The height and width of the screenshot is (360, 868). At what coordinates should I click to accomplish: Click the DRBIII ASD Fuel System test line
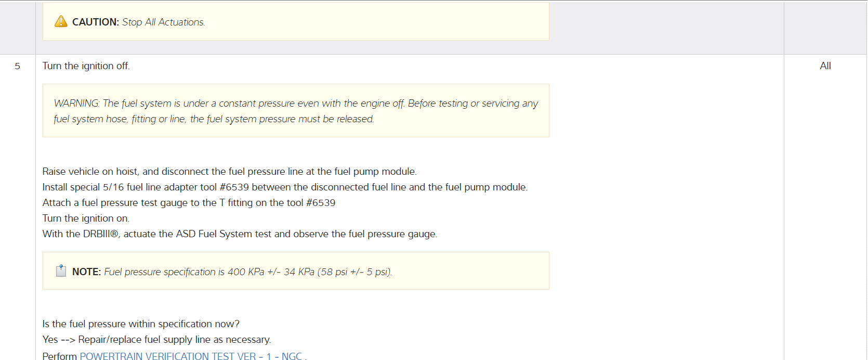click(240, 234)
